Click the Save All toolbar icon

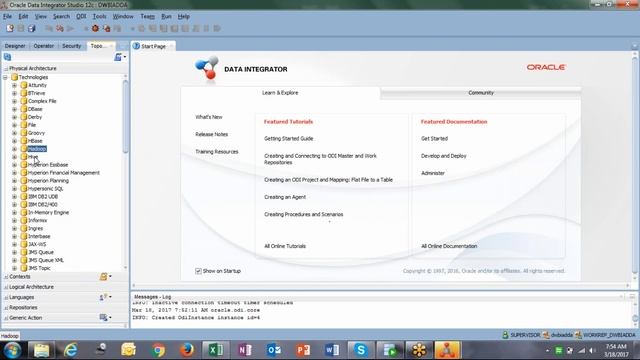[31, 28]
